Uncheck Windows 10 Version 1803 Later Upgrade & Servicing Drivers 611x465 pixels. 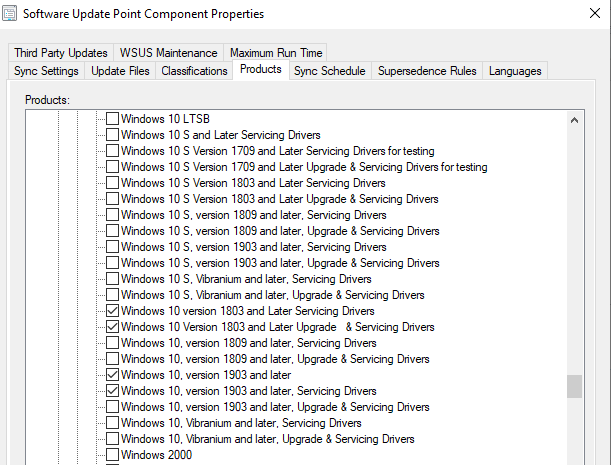pos(113,326)
